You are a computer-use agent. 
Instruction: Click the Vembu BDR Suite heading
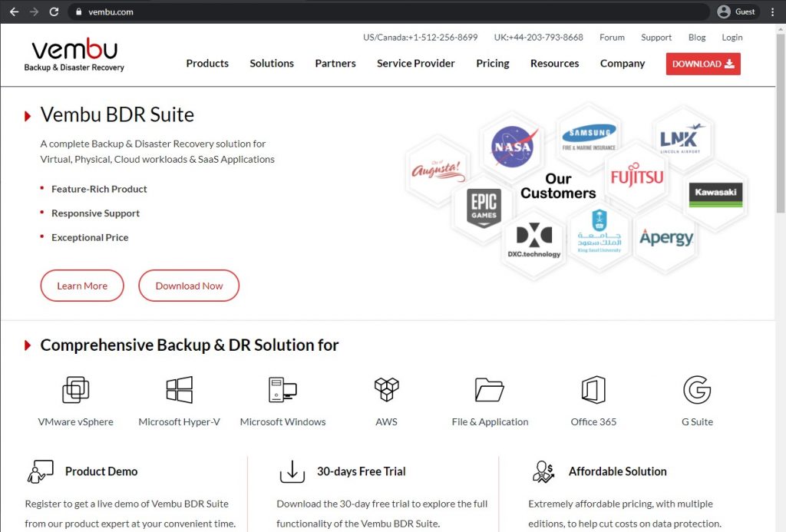pos(117,115)
